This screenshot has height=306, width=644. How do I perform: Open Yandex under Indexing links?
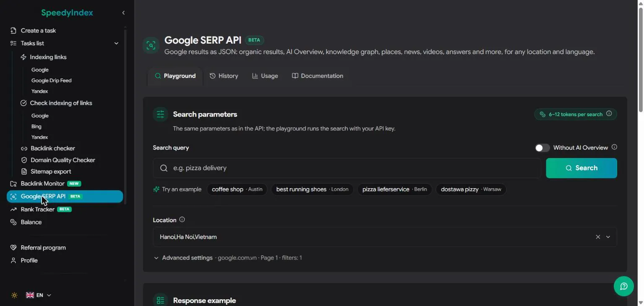pyautogui.click(x=40, y=91)
